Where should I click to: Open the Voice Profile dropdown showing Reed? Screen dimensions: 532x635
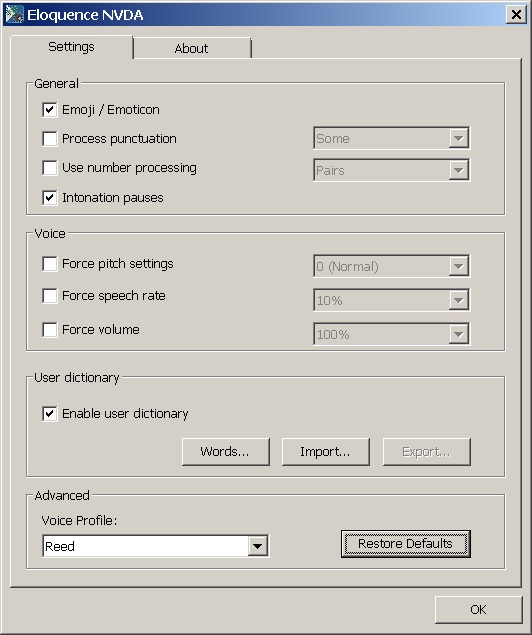pos(155,546)
